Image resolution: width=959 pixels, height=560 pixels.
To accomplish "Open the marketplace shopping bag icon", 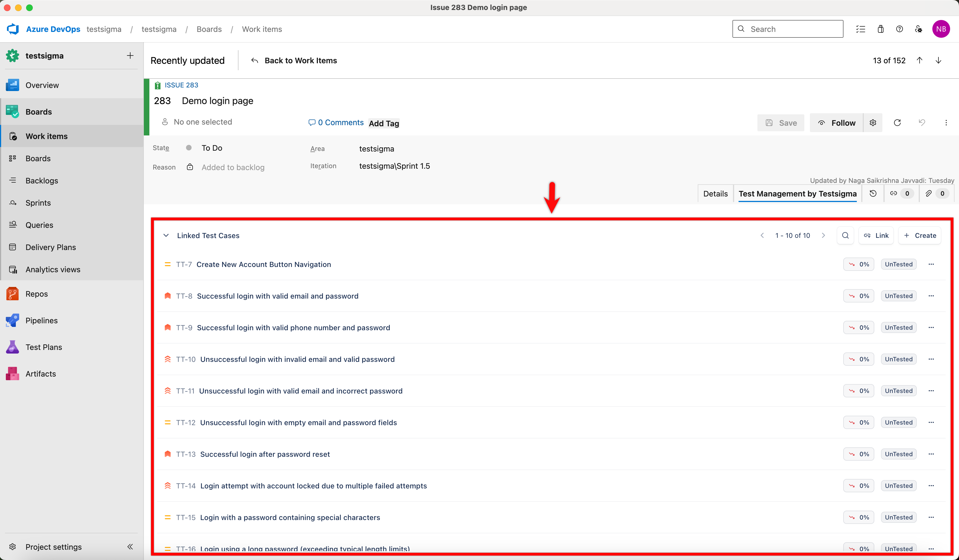I will pos(881,29).
